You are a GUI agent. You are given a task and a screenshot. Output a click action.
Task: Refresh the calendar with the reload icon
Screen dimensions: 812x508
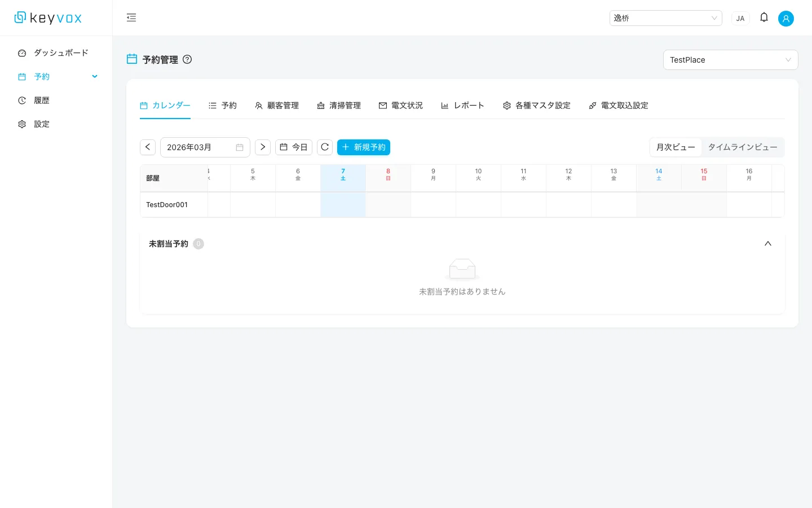point(325,147)
